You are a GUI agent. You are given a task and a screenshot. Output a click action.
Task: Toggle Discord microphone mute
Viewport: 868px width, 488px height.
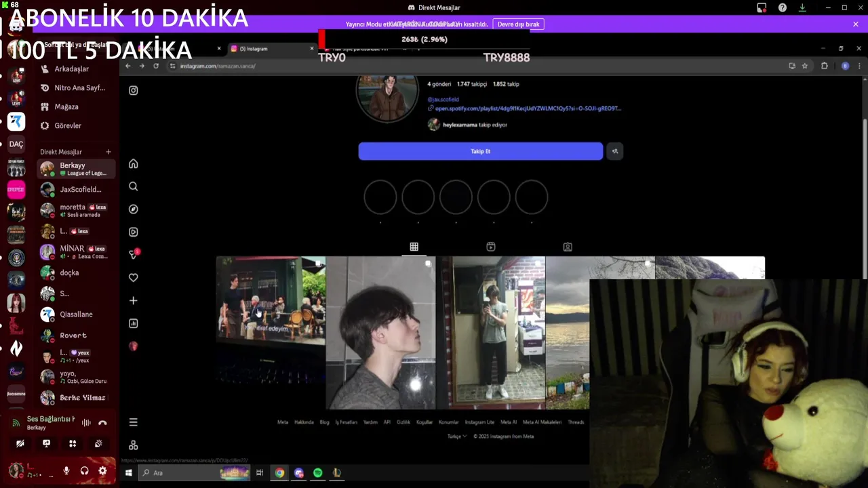click(66, 470)
